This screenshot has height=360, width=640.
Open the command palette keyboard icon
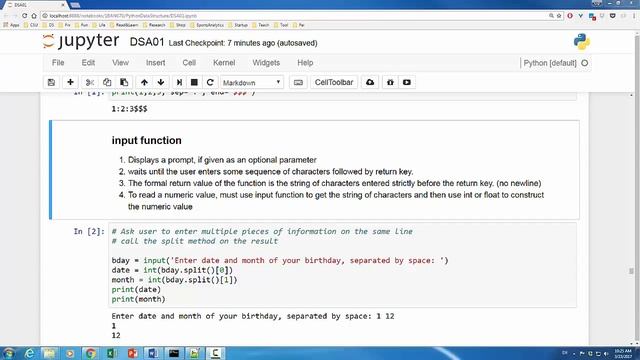click(298, 82)
